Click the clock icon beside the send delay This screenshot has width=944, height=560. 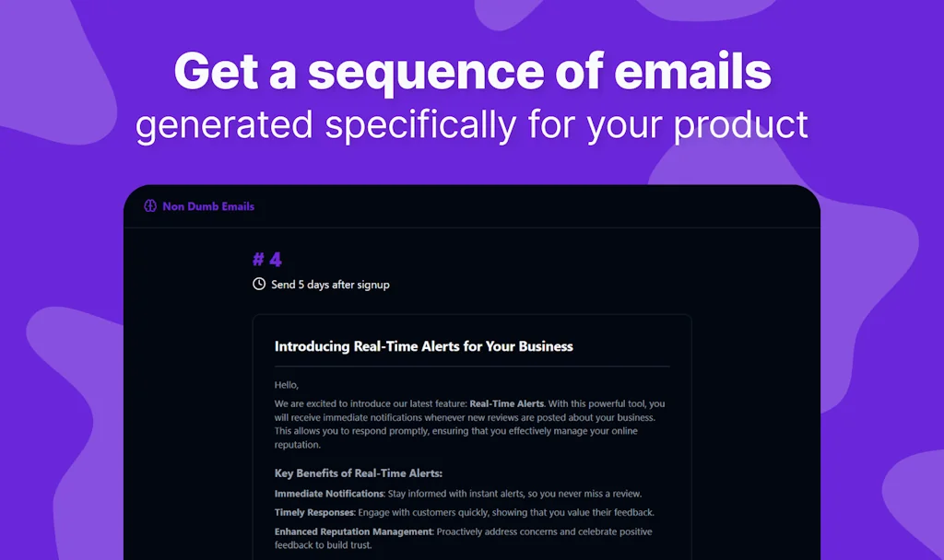[257, 285]
